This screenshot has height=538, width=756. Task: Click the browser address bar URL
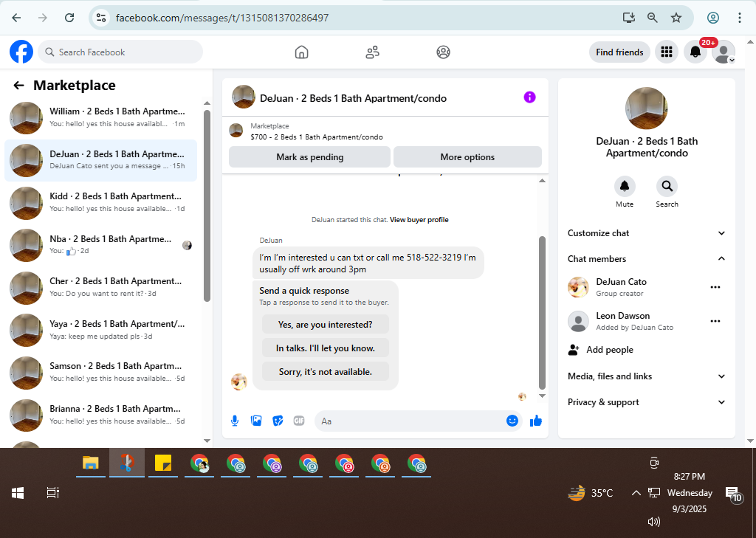(221, 18)
